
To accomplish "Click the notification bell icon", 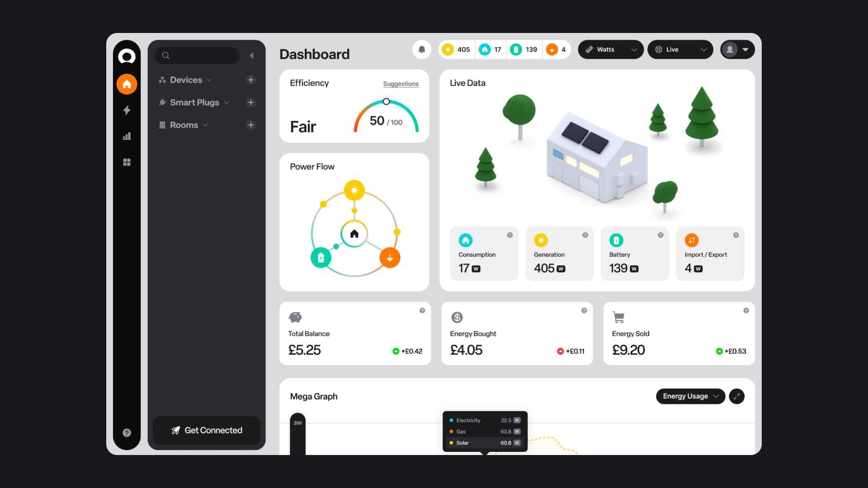I will (421, 49).
